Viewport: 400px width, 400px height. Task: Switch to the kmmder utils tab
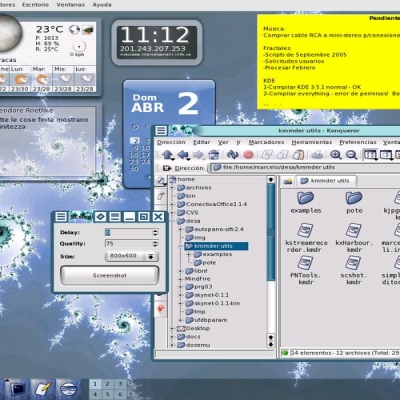[327, 181]
